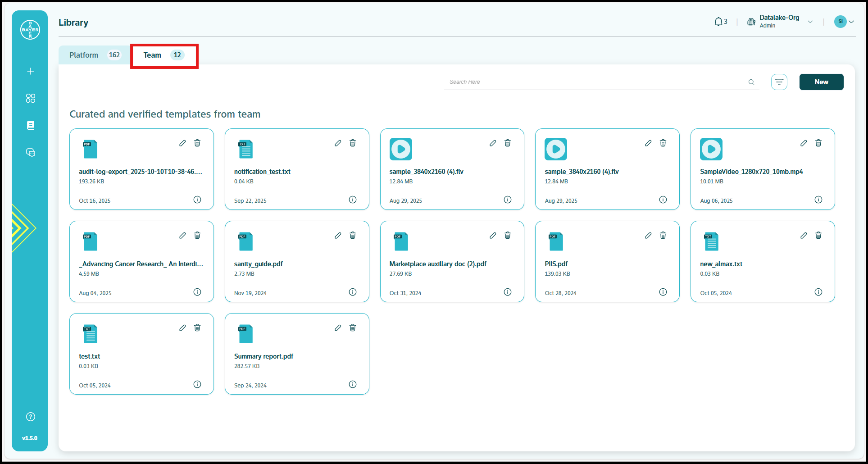Open the chat icon in sidebar
868x464 pixels.
click(30, 152)
